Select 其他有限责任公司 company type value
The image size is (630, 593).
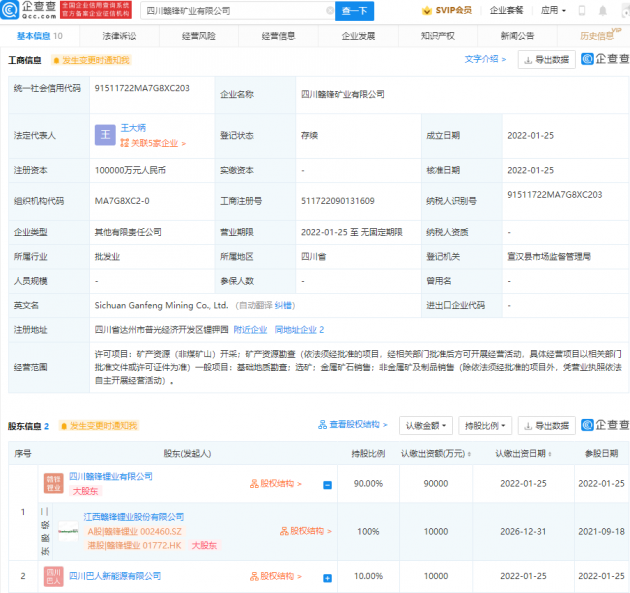coord(128,232)
